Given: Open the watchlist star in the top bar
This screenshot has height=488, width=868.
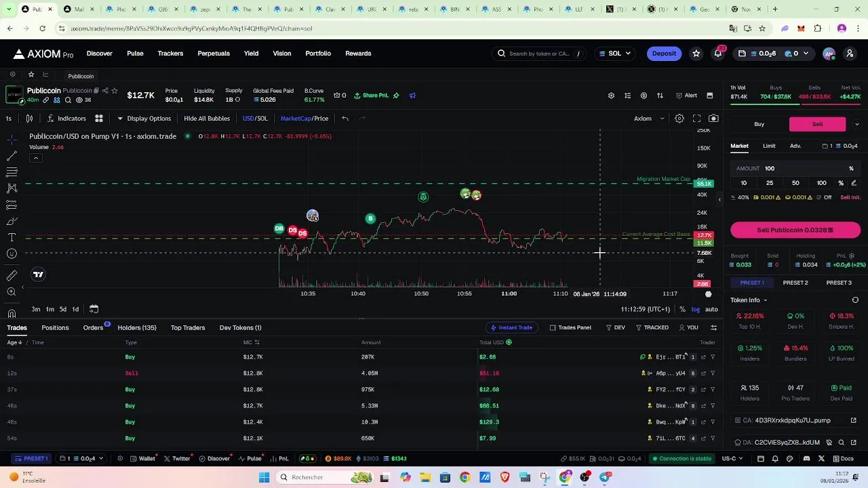Looking at the screenshot, I should point(696,54).
